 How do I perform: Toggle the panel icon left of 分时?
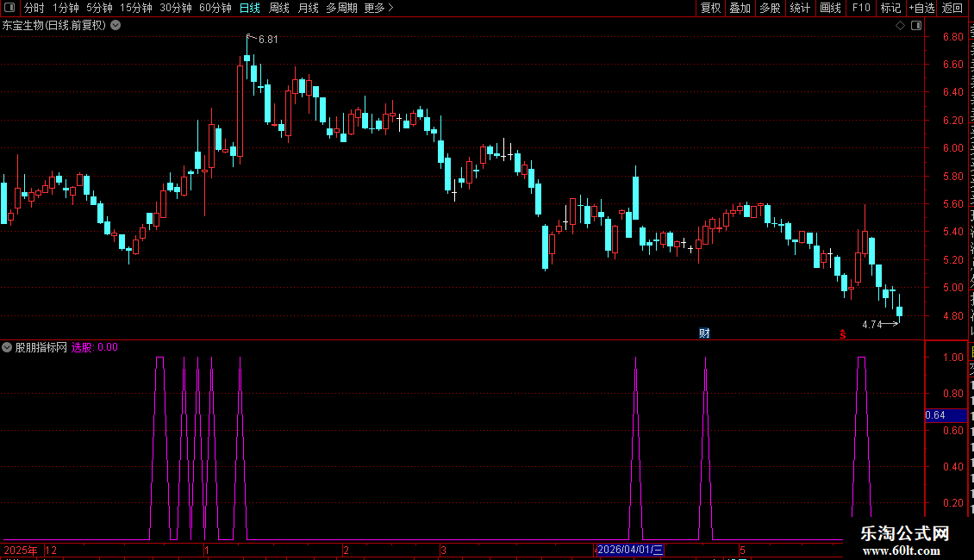[x=9, y=8]
